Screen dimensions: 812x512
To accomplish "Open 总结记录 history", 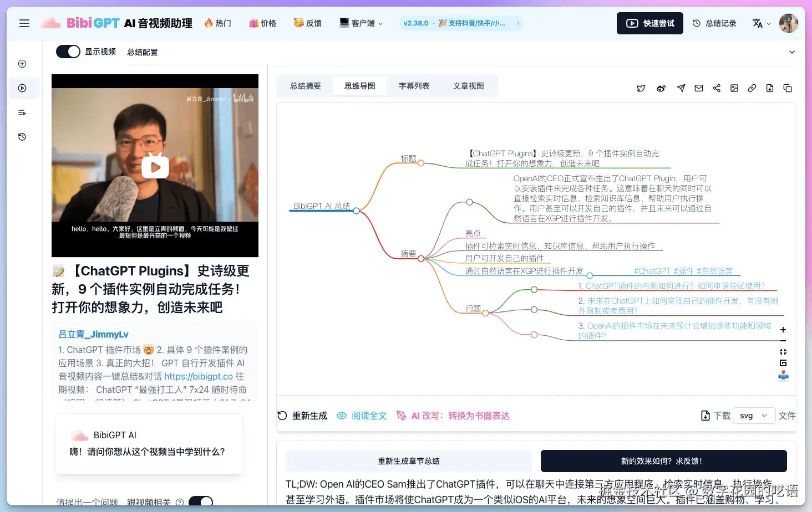I will click(x=715, y=23).
